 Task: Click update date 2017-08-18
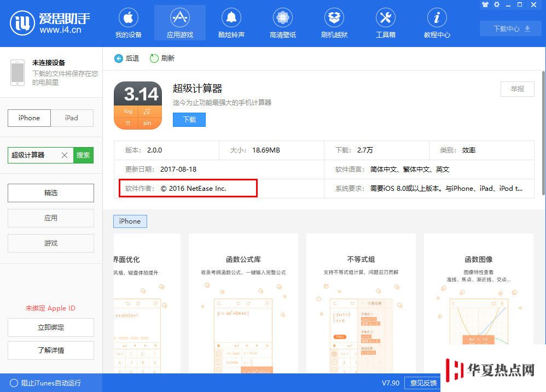pyautogui.click(x=178, y=169)
